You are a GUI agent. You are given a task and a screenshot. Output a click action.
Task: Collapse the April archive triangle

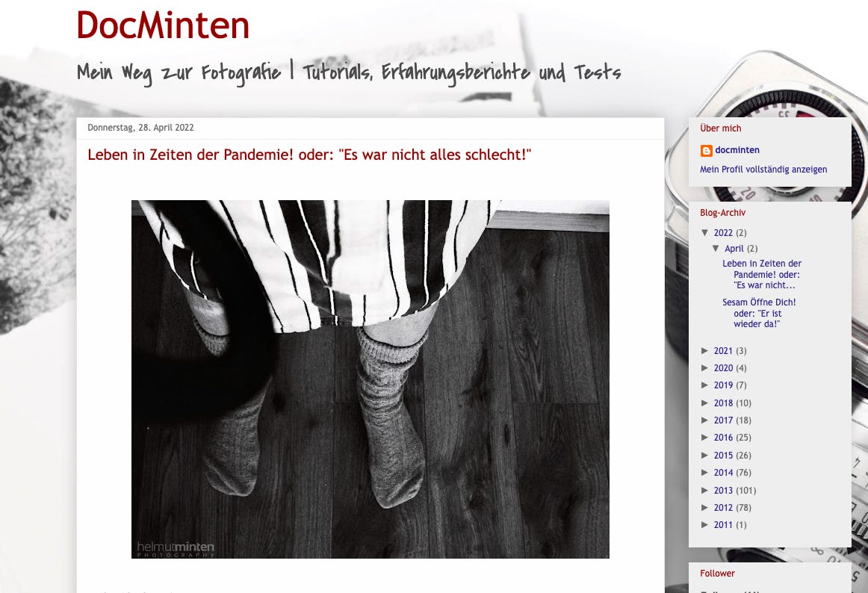(716, 249)
